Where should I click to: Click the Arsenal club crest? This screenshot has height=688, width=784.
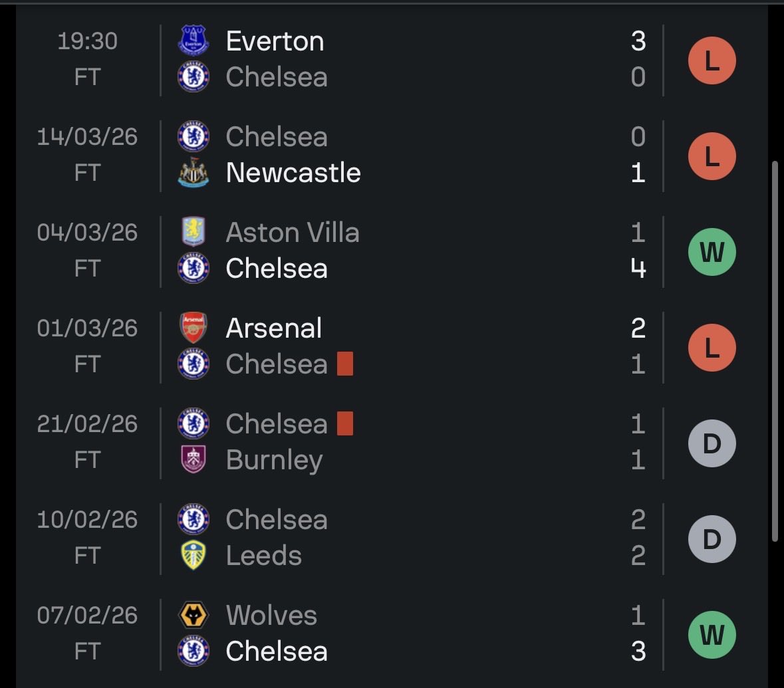pyautogui.click(x=194, y=328)
